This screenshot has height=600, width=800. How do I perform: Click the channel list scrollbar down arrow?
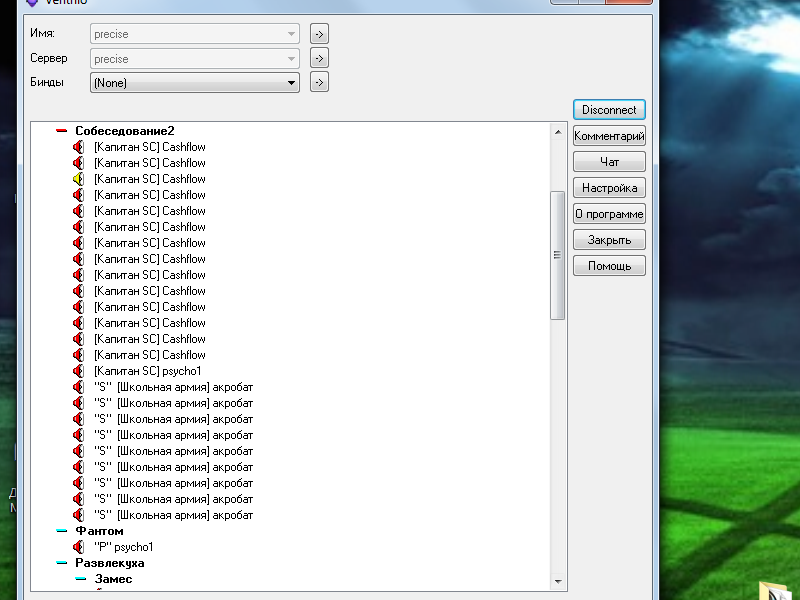click(558, 582)
